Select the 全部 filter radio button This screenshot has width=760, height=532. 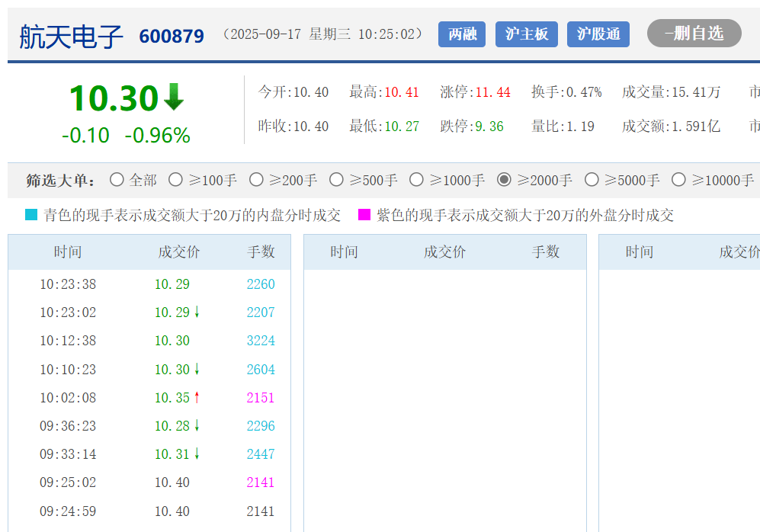click(x=117, y=180)
